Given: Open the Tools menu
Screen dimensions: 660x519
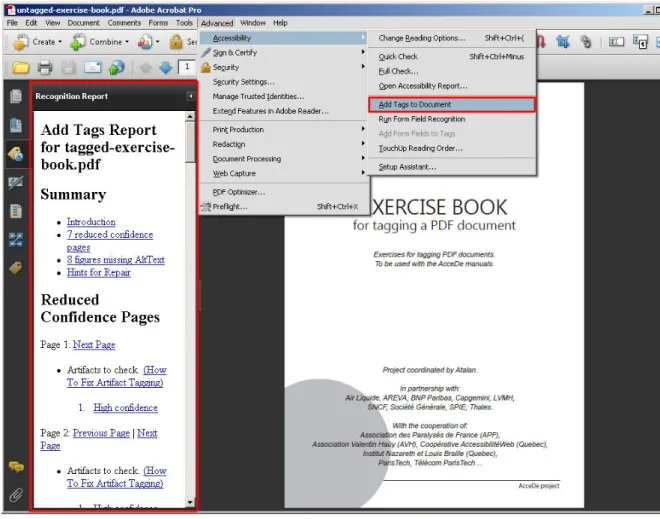Looking at the screenshot, I should coord(184,23).
